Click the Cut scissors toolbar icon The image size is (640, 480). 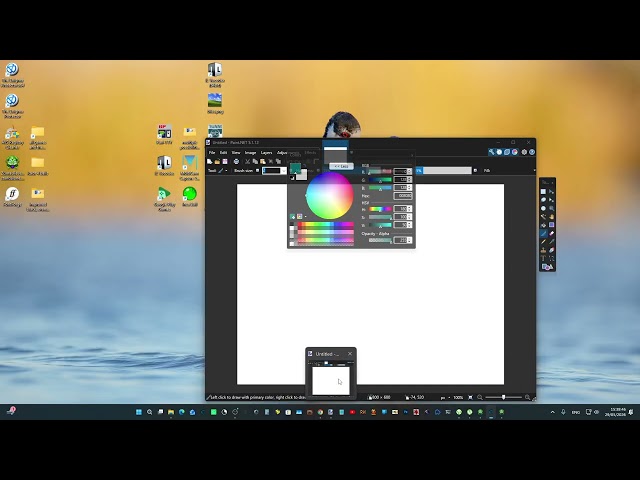pos(247,162)
